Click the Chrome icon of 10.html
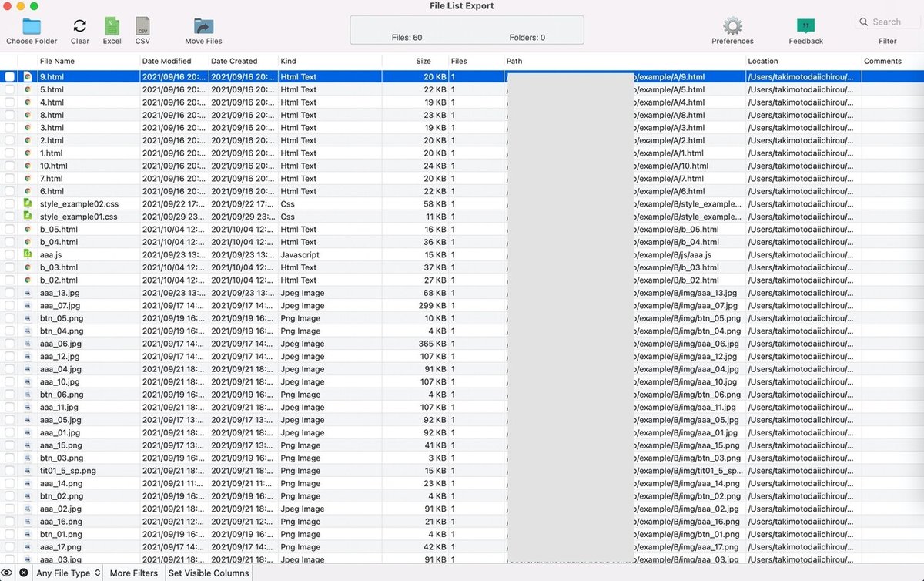924x581 pixels. [28, 166]
